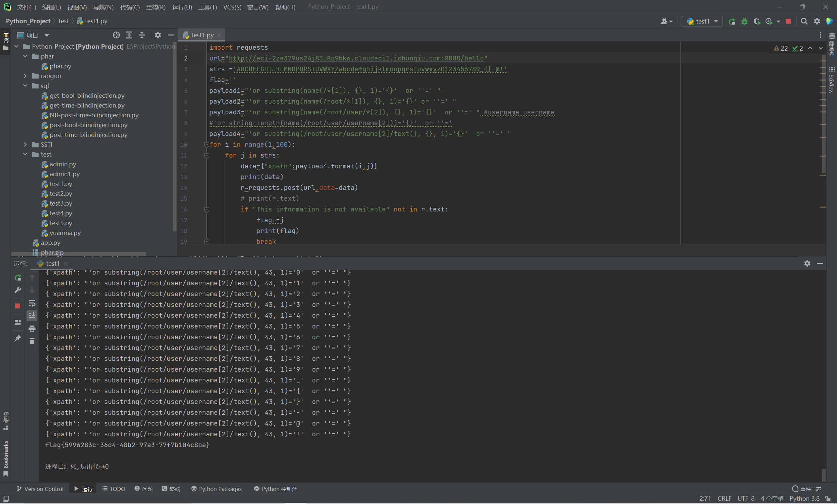This screenshot has width=837, height=504.
Task: Open the Python 控制台 console
Action: click(276, 489)
